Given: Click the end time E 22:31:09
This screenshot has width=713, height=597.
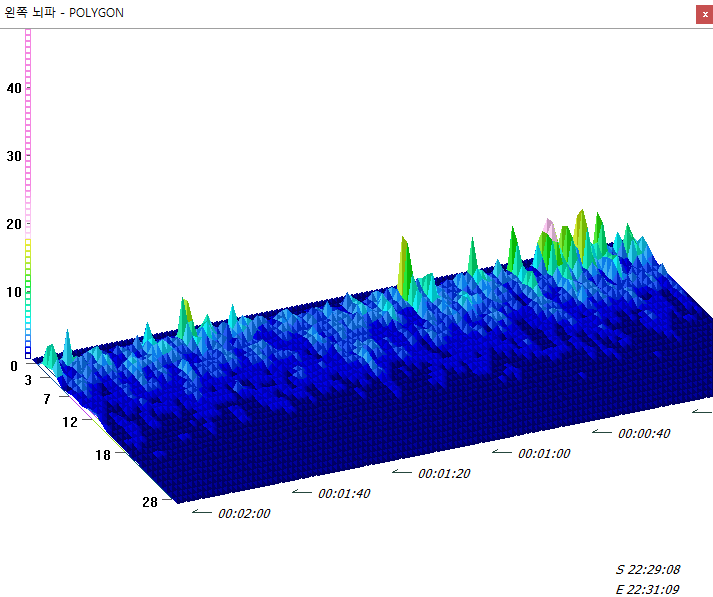Looking at the screenshot, I should pos(648,589).
